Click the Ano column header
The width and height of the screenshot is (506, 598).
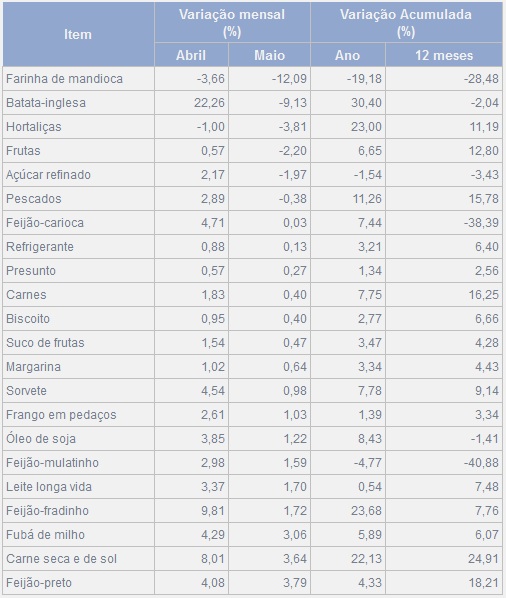click(348, 55)
